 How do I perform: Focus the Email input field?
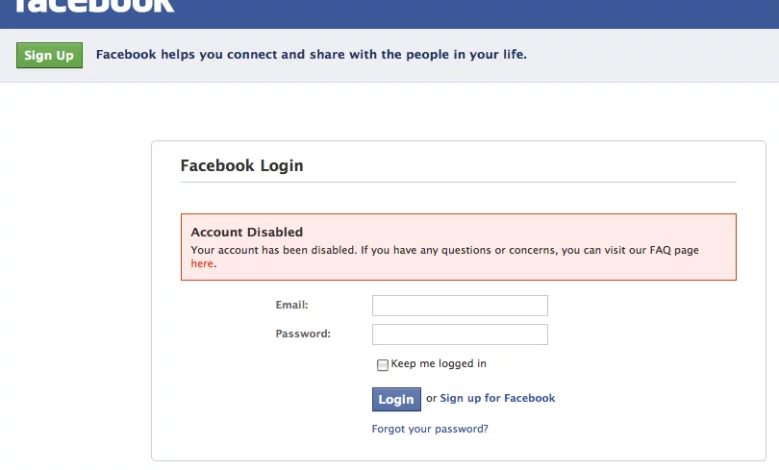[459, 305]
